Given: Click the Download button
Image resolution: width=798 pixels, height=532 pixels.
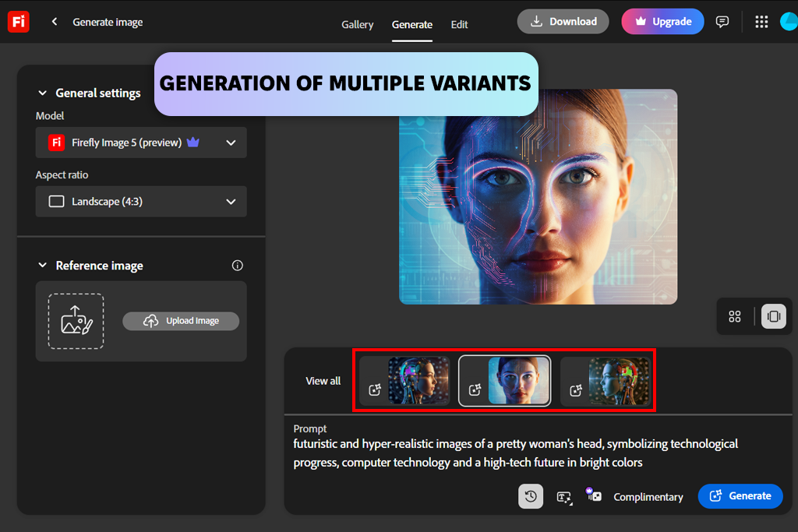Looking at the screenshot, I should 563,21.
